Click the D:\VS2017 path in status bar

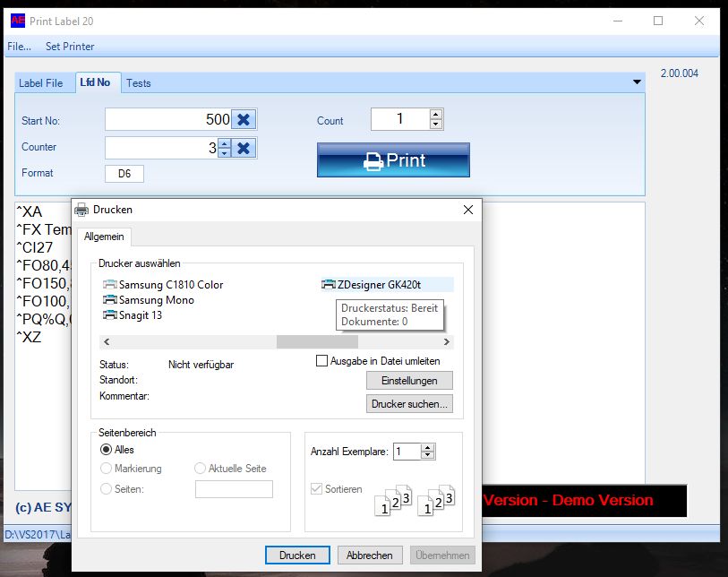coord(38,534)
